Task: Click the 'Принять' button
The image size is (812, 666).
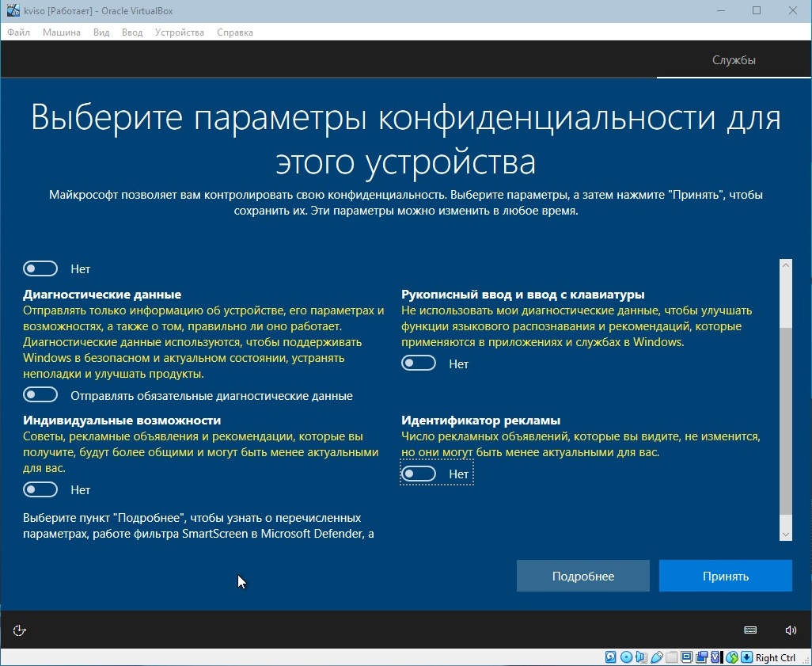Action: 725,576
